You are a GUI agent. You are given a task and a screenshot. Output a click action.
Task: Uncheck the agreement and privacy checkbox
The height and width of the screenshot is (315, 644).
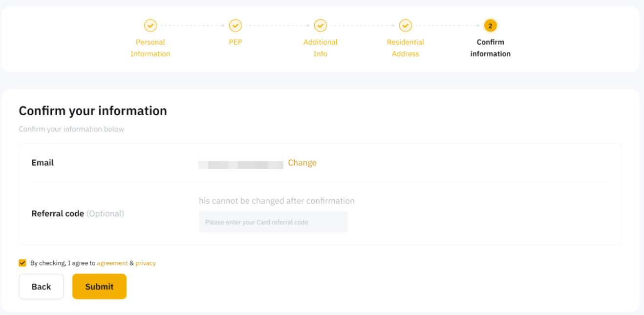click(22, 263)
